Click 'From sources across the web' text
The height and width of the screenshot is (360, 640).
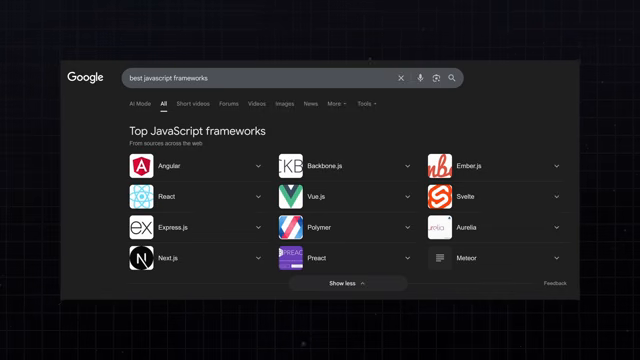pyautogui.click(x=166, y=143)
